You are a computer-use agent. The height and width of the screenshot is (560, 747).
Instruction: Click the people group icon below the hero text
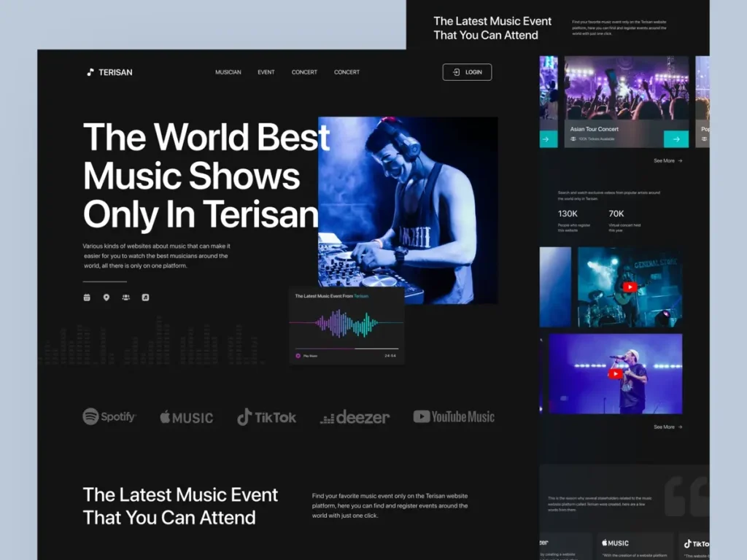125,297
